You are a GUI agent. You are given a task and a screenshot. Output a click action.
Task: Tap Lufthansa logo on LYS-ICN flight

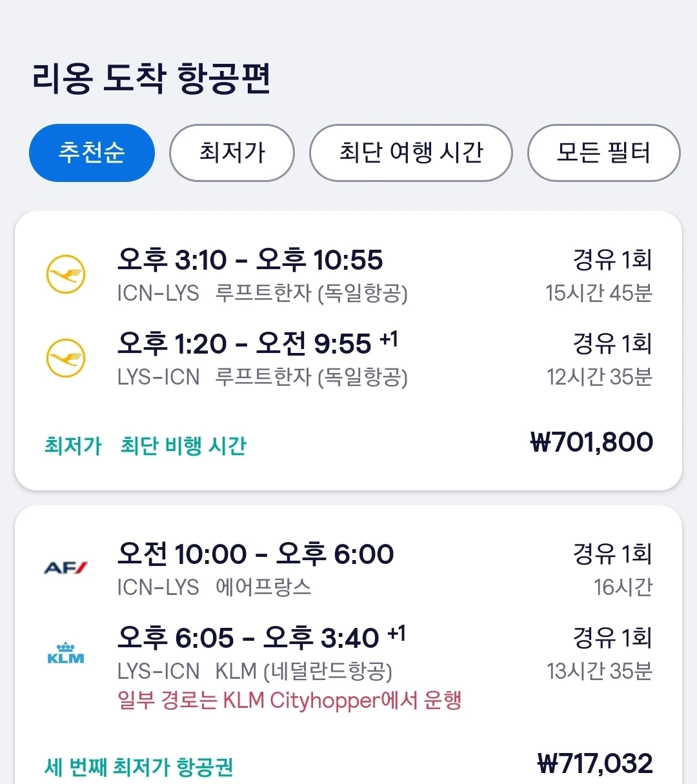point(66,358)
